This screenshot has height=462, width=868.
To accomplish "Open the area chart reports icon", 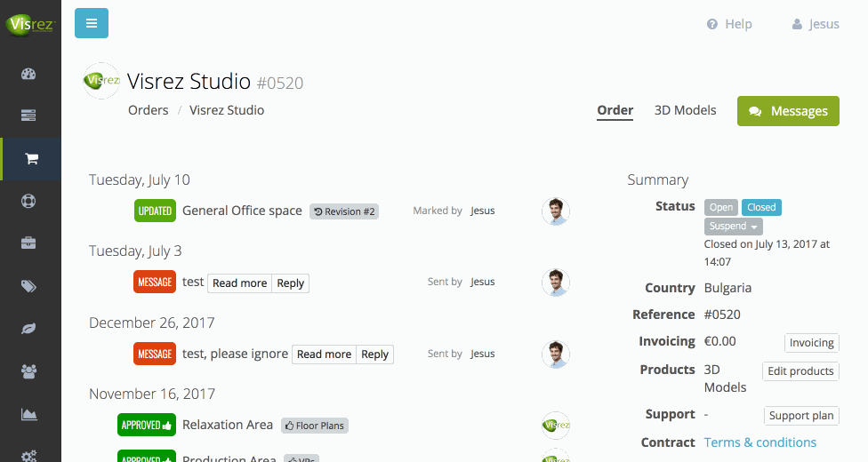I will [28, 414].
